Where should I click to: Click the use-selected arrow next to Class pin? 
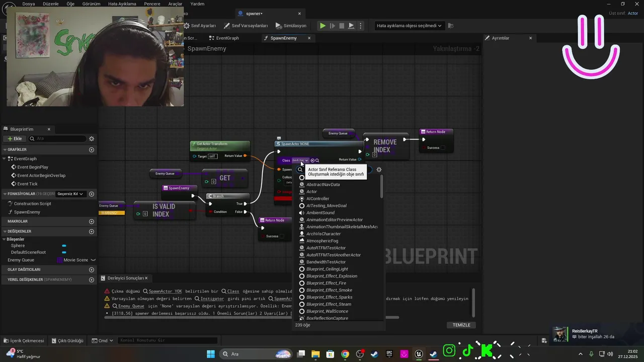coord(312,160)
